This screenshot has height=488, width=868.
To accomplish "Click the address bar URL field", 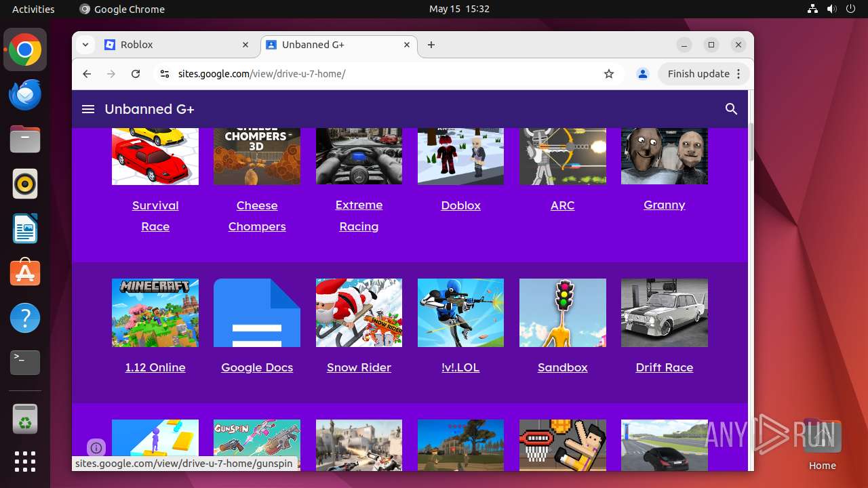I will tap(387, 74).
